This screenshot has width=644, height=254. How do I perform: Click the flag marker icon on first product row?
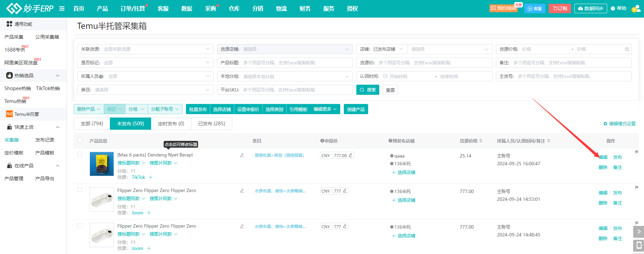click(x=637, y=152)
